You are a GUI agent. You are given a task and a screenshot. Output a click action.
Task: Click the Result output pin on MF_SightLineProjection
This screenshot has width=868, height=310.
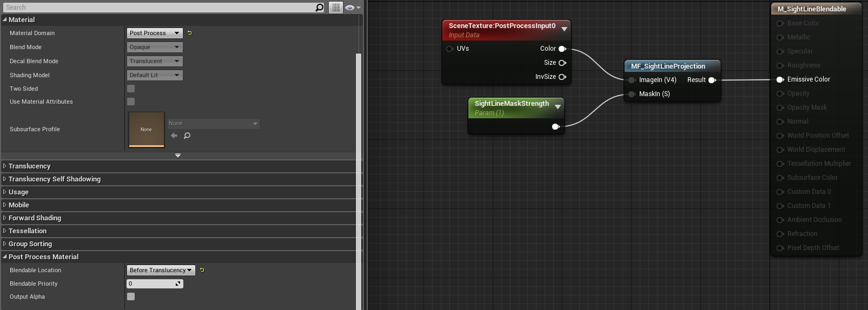pyautogui.click(x=712, y=80)
